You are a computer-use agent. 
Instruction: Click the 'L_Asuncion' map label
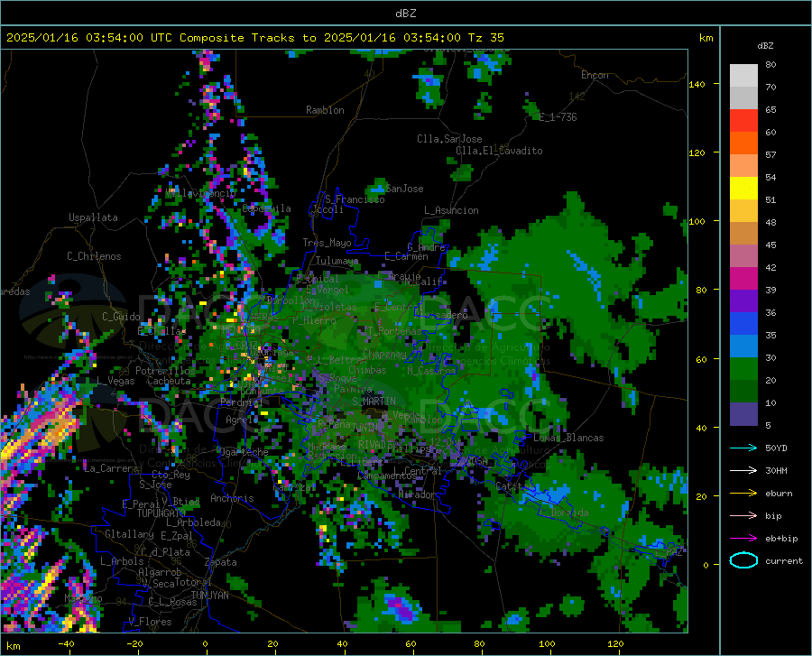click(x=451, y=210)
